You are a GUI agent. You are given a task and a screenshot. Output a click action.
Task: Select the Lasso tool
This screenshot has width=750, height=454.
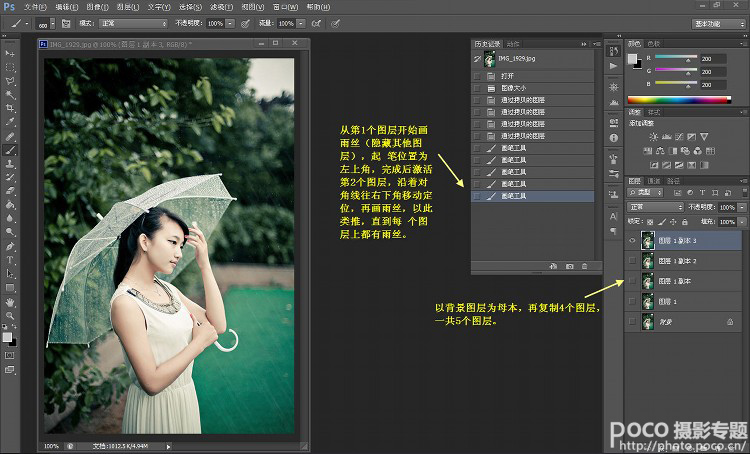pyautogui.click(x=10, y=81)
